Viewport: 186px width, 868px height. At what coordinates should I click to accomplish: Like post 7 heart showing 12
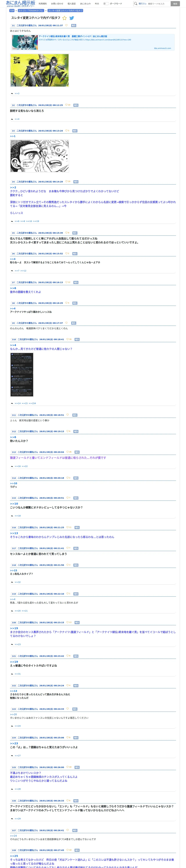(66, 282)
